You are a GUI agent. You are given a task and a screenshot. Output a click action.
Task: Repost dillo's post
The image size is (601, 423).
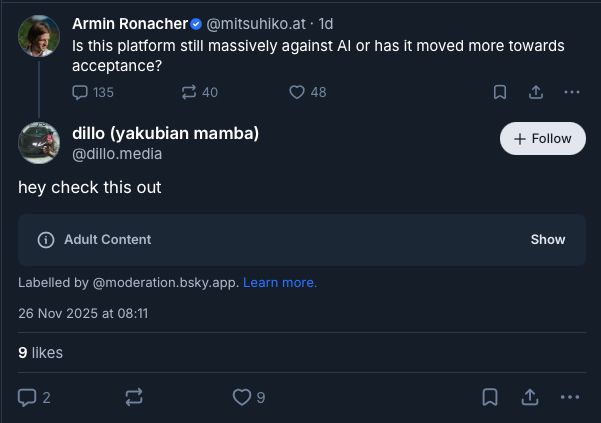(134, 397)
